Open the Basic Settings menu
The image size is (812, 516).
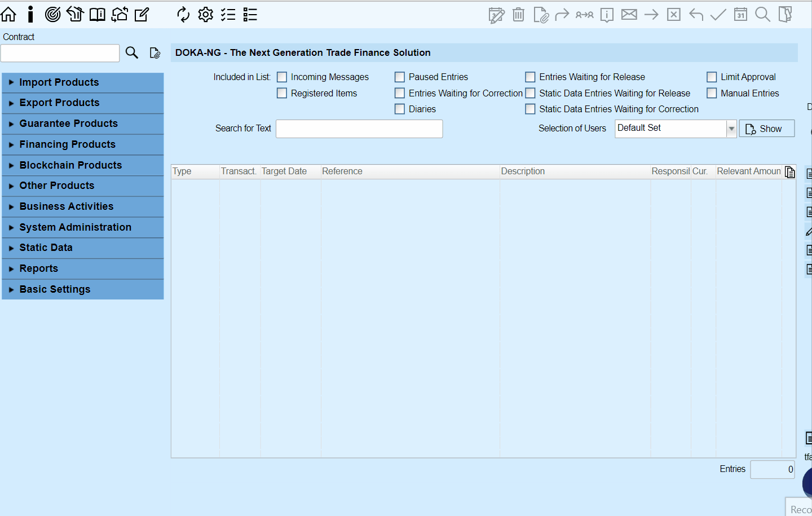coord(83,289)
